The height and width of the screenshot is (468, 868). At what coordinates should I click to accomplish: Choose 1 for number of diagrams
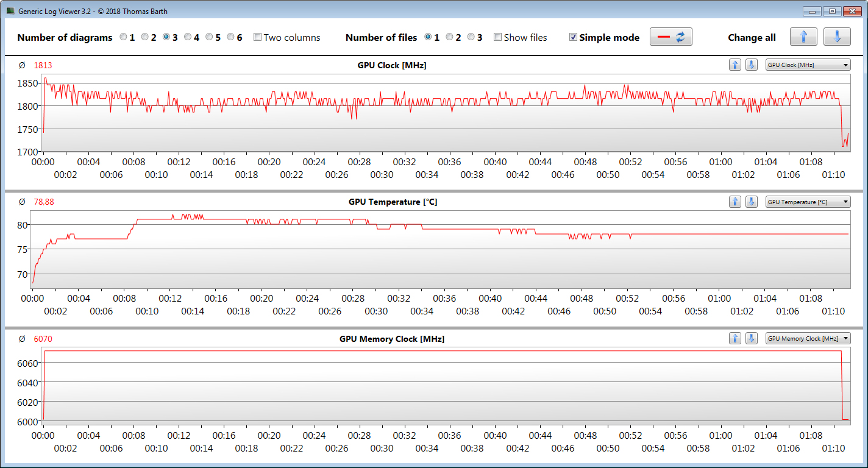pyautogui.click(x=124, y=37)
